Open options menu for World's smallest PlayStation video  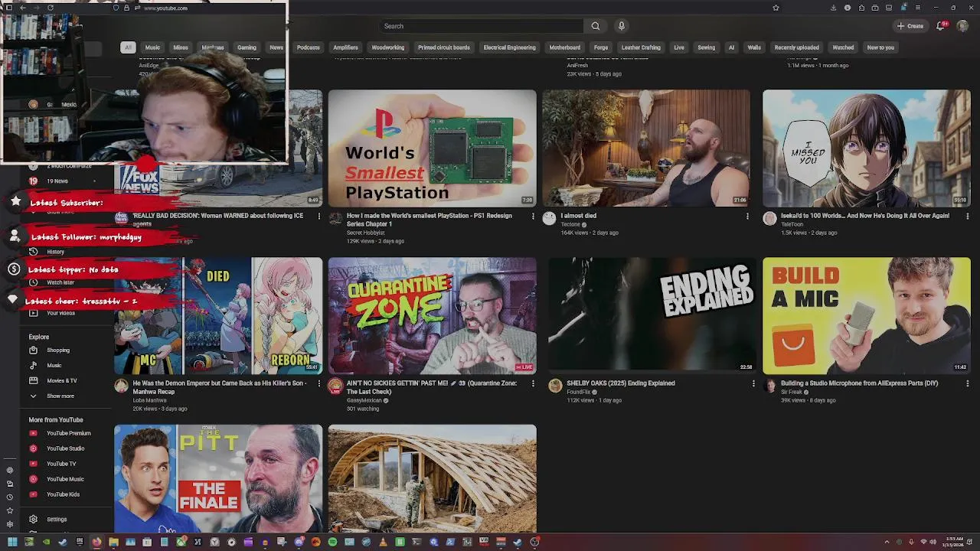(x=533, y=216)
